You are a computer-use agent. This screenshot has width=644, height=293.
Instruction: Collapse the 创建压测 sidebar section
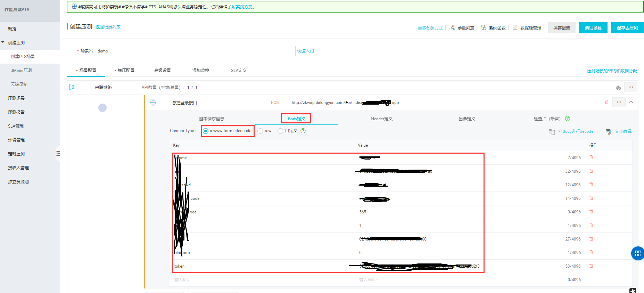click(x=3, y=42)
